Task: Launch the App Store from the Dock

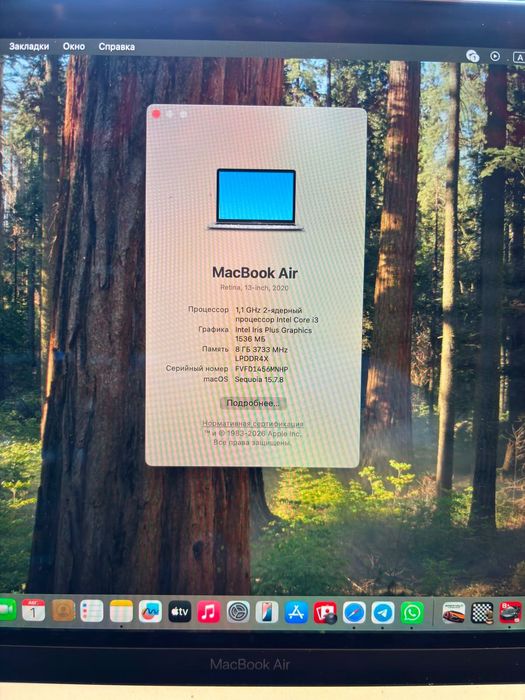Action: (296, 612)
